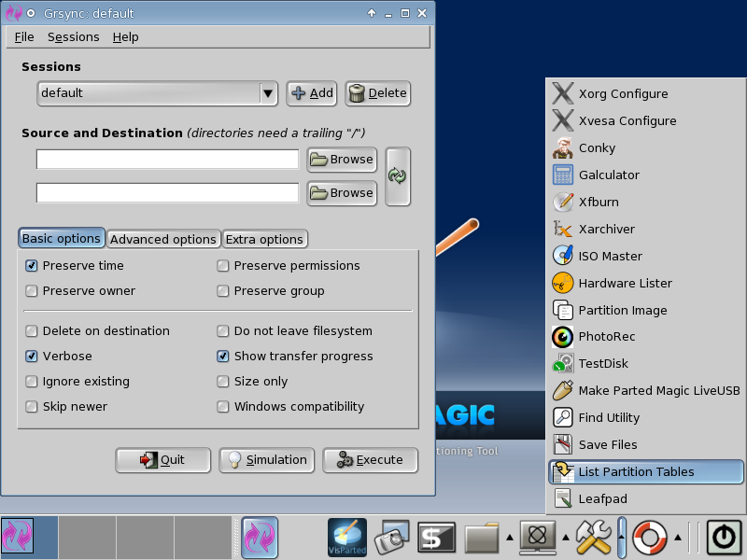The height and width of the screenshot is (560, 747).
Task: Launch ISO Master from the popup menu
Action: click(x=646, y=256)
